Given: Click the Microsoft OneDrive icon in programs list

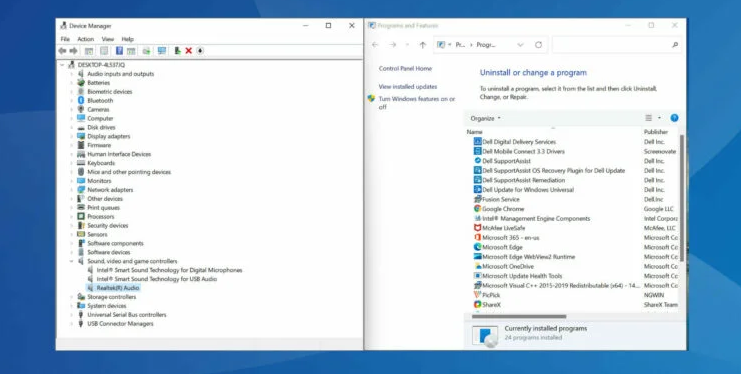Looking at the screenshot, I should click(477, 266).
